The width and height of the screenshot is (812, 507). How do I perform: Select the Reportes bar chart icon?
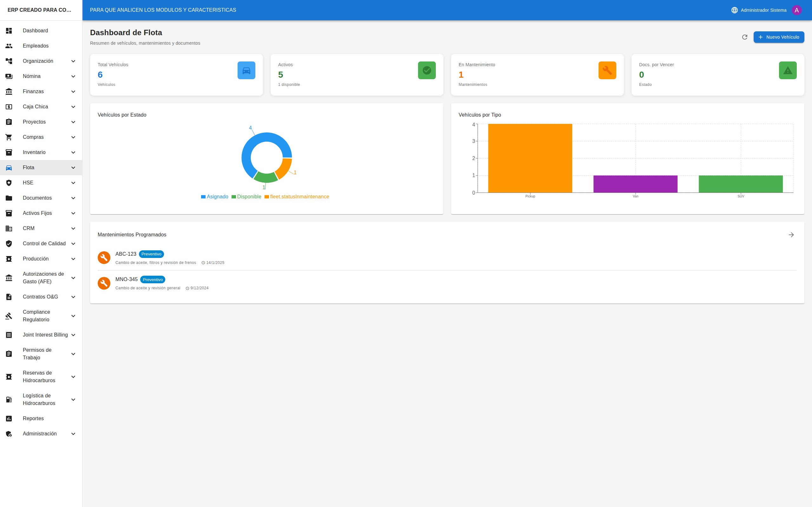[9, 419]
